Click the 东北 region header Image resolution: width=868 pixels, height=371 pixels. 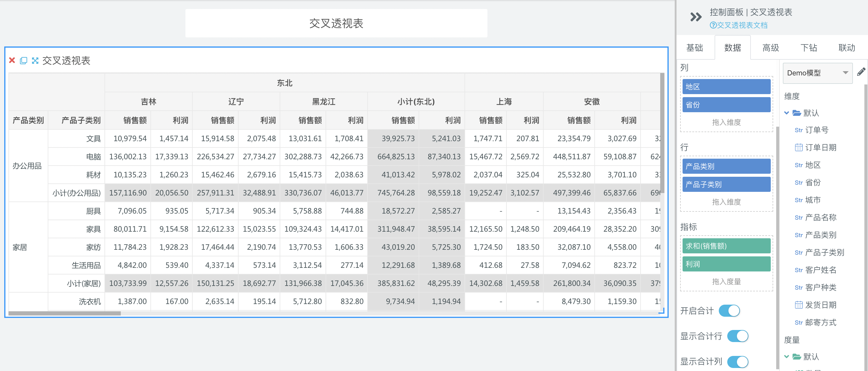(x=285, y=83)
